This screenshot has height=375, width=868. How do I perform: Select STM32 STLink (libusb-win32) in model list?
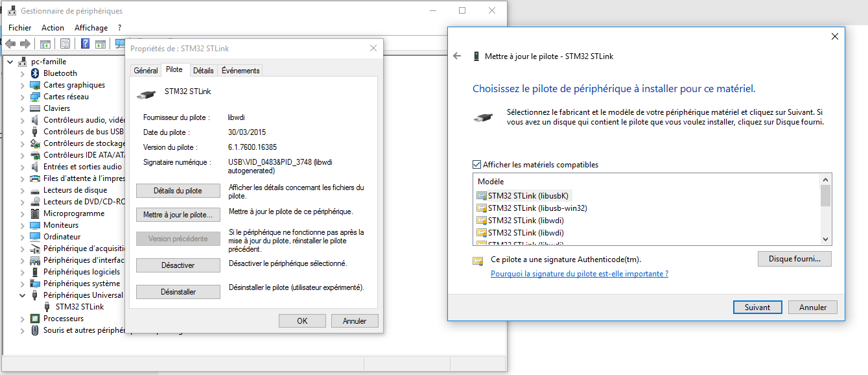tap(532, 208)
